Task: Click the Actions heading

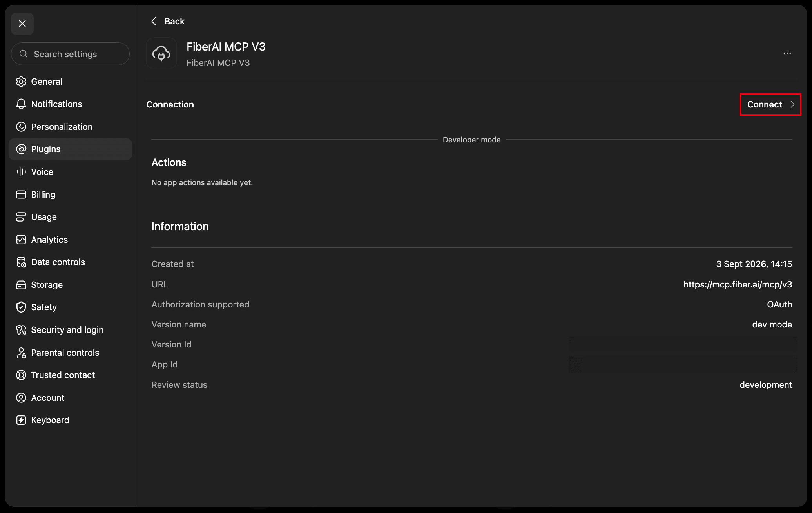Action: (x=169, y=162)
